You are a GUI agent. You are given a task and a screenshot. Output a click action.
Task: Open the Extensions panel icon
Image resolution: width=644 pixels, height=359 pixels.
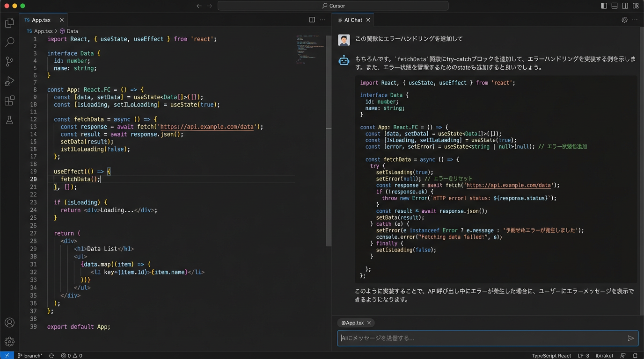coord(9,101)
